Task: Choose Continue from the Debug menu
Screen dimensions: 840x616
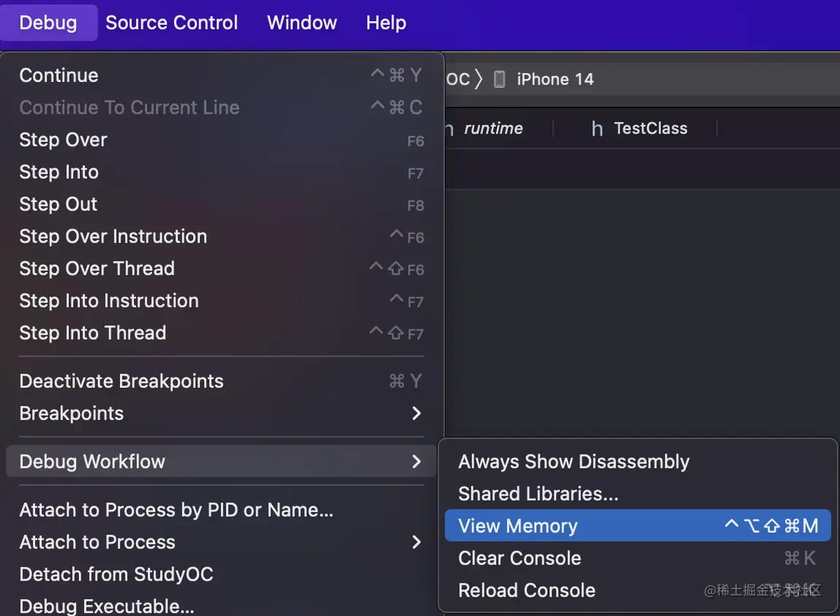Action: pyautogui.click(x=59, y=75)
